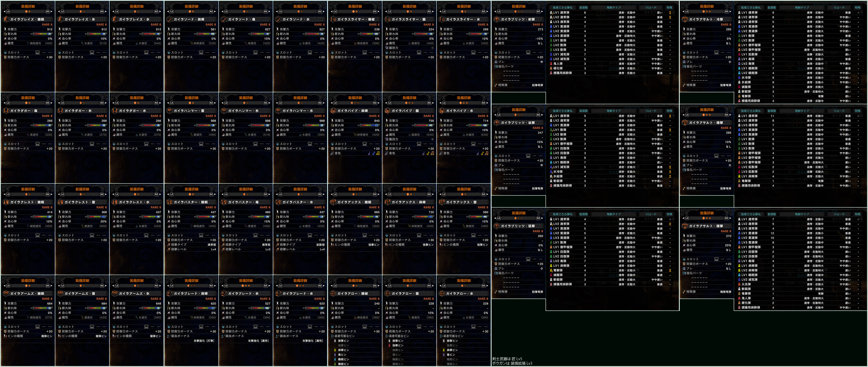
Task: Select the heavy bowgun icon of ガイラアサルト・爆撃
Action: 685,123
